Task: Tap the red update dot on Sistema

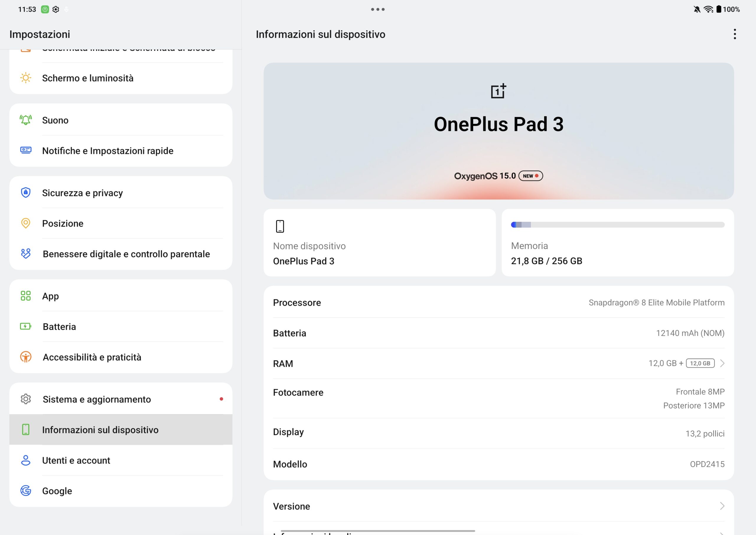Action: point(221,399)
